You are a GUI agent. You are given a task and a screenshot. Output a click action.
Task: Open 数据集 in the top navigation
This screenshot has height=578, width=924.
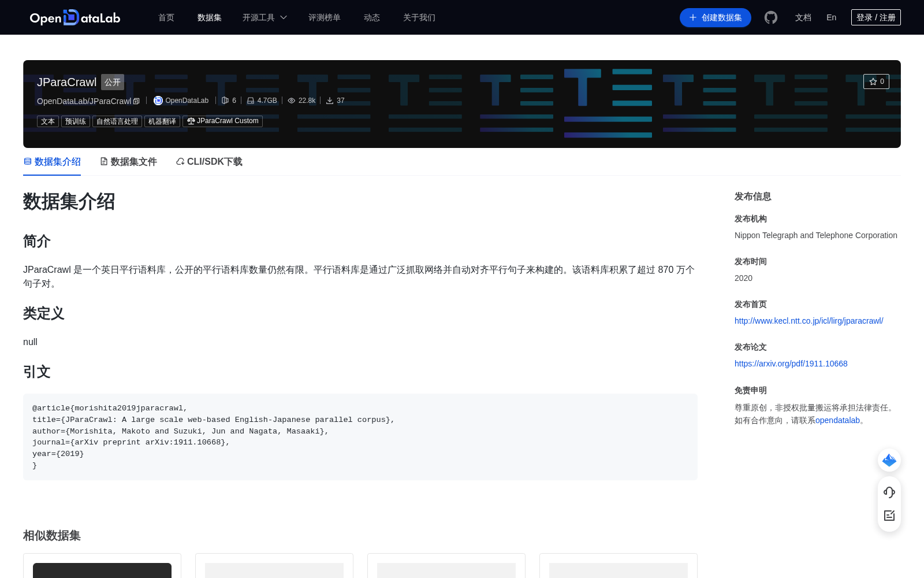tap(210, 17)
